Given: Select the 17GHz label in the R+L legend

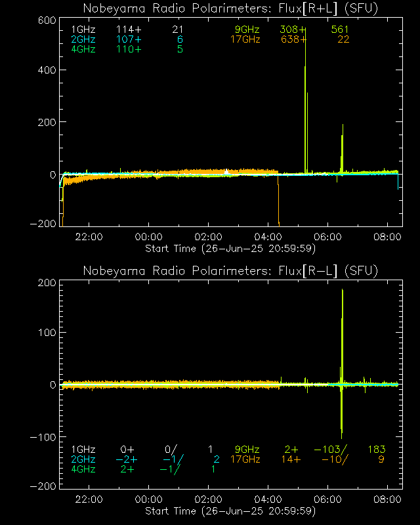Looking at the screenshot, I should point(245,39).
